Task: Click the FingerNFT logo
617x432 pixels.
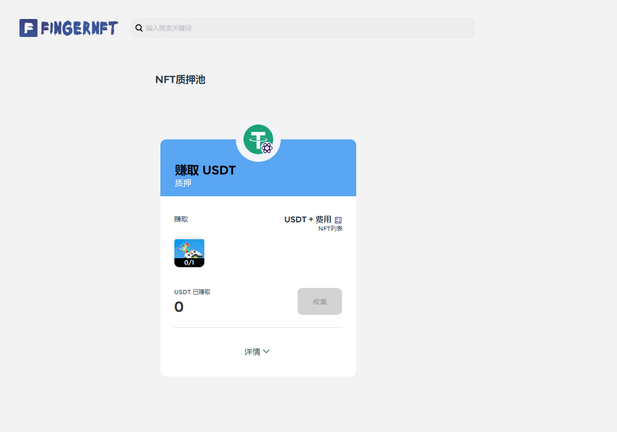Action: [x=68, y=28]
